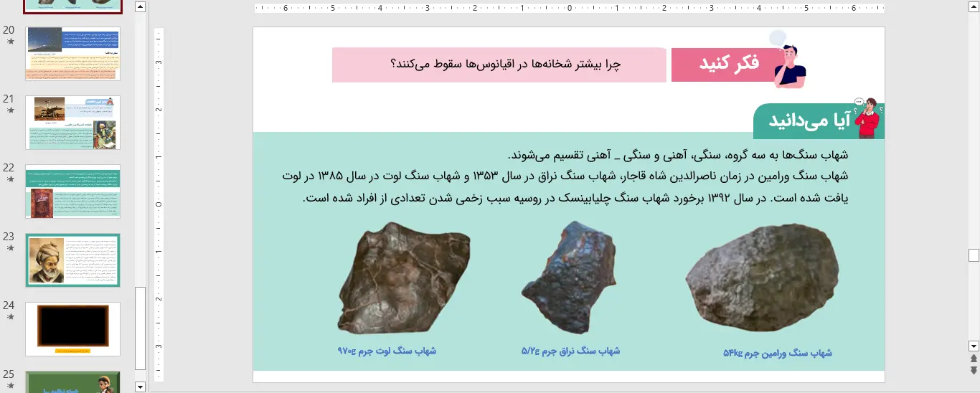Click question text 'چرا بیشتر شخانه‌ها'

coord(505,65)
